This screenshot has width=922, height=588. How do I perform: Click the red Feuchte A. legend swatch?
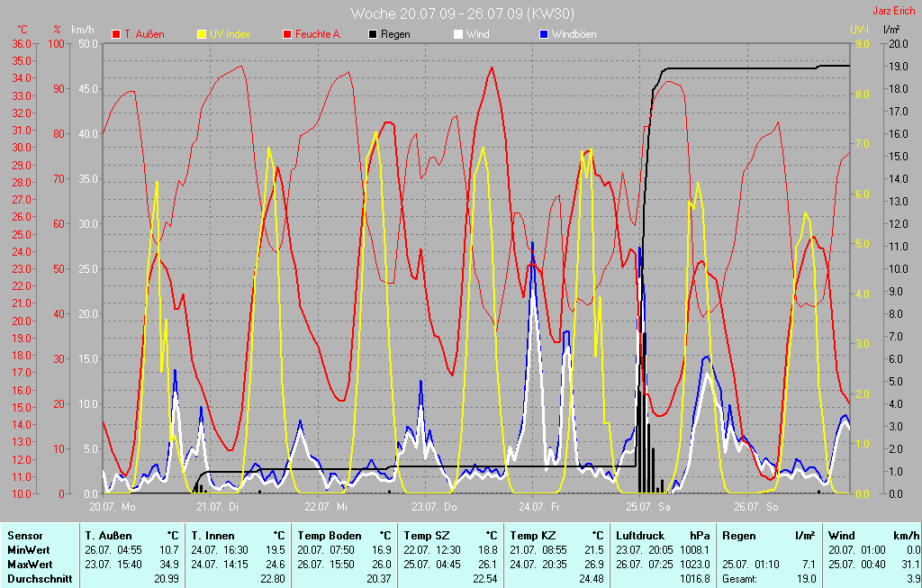tap(287, 35)
